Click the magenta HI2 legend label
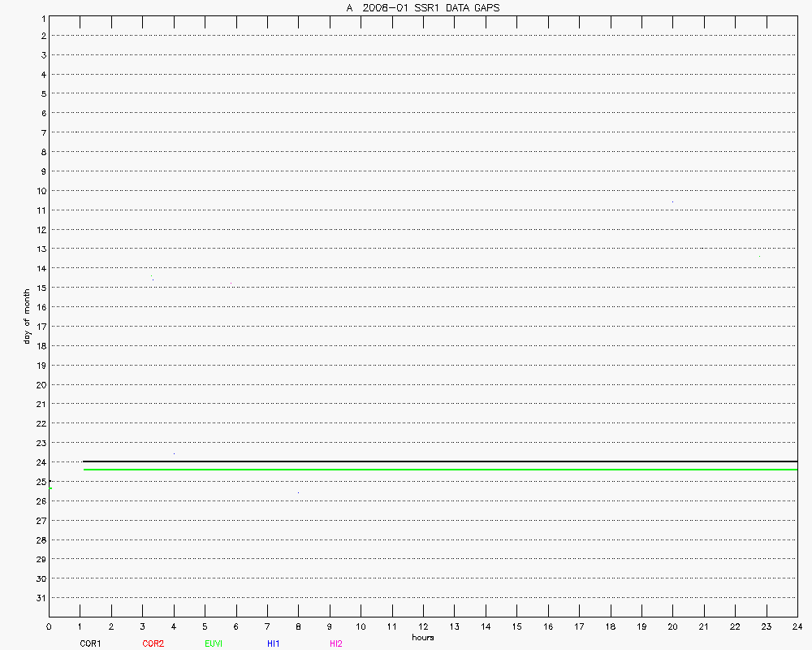This screenshot has height=650, width=812. (x=335, y=643)
